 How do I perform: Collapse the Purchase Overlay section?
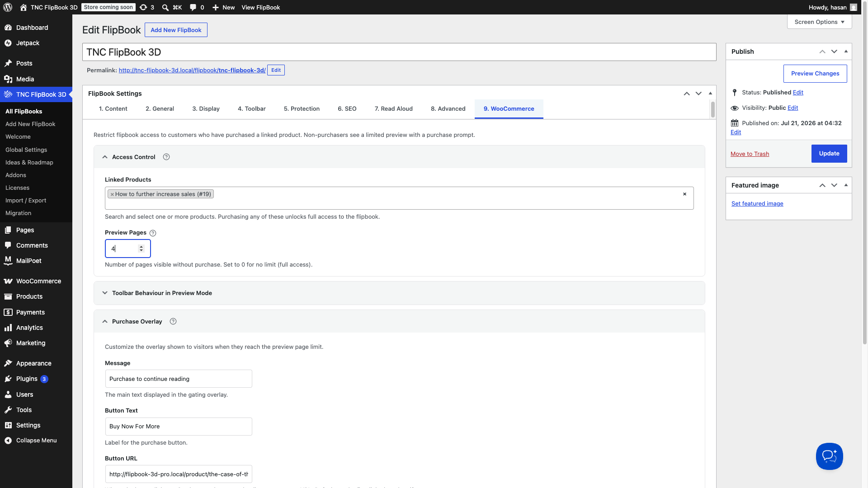coord(105,321)
